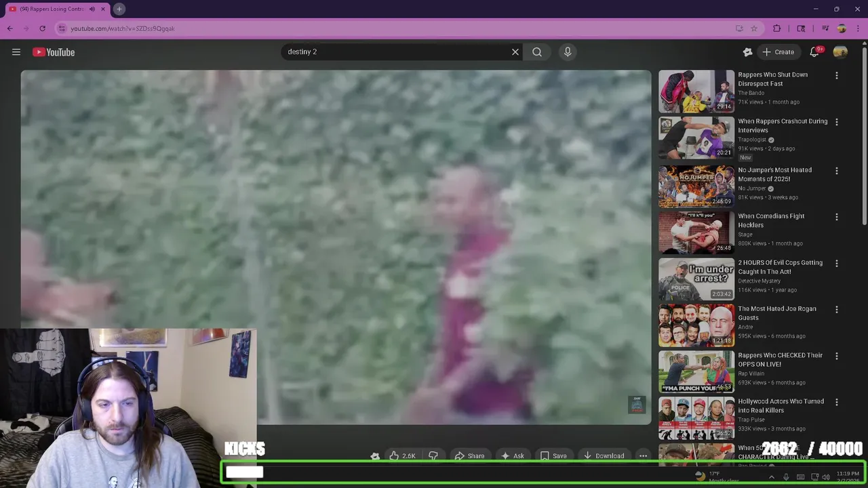
Task: Open 2 HOURS Of Evil Cops title link
Action: (x=780, y=267)
